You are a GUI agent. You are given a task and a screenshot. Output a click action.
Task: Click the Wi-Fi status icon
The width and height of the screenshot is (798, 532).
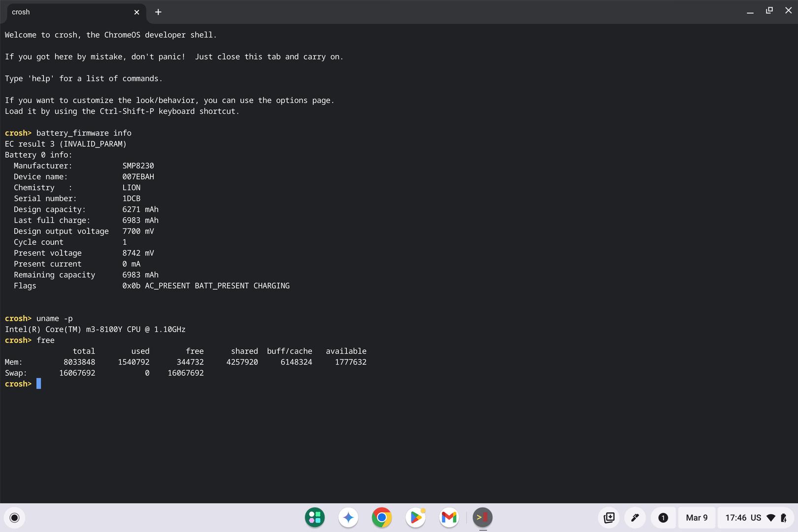(771, 518)
